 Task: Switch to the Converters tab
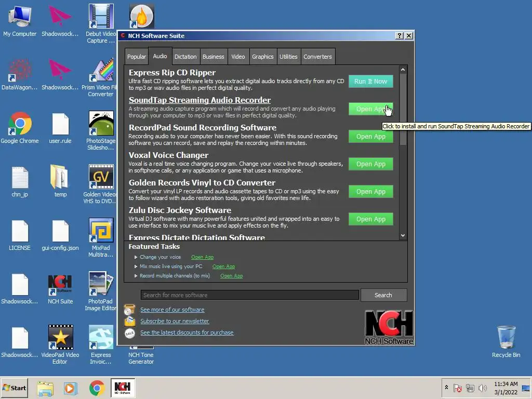pyautogui.click(x=317, y=57)
